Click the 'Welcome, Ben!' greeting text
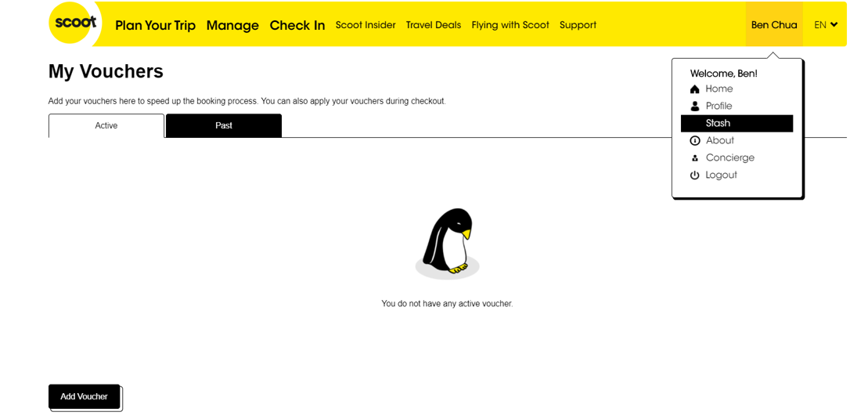The width and height of the screenshot is (868, 419). click(x=723, y=73)
